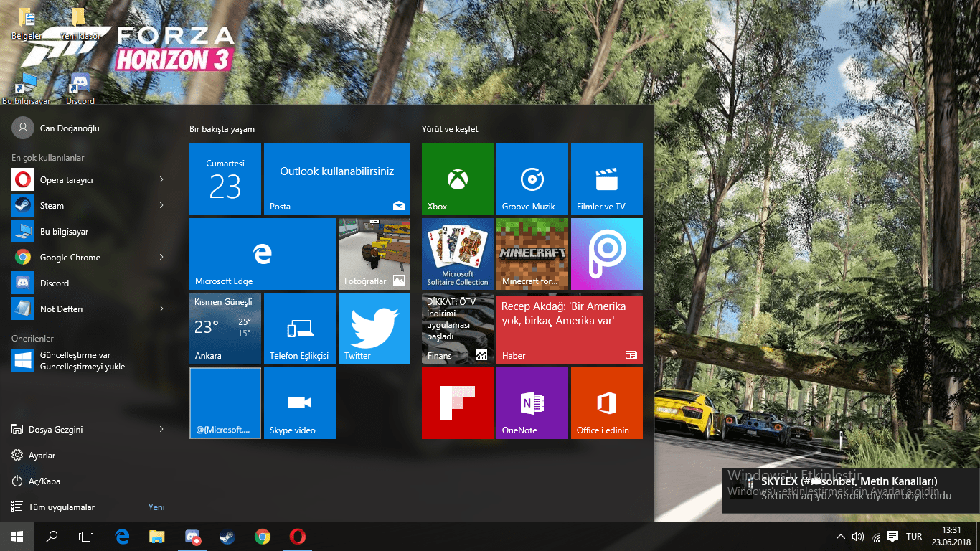Open the Haber tile about Recep Akdağ
Image resolution: width=980 pixels, height=551 pixels.
(570, 329)
